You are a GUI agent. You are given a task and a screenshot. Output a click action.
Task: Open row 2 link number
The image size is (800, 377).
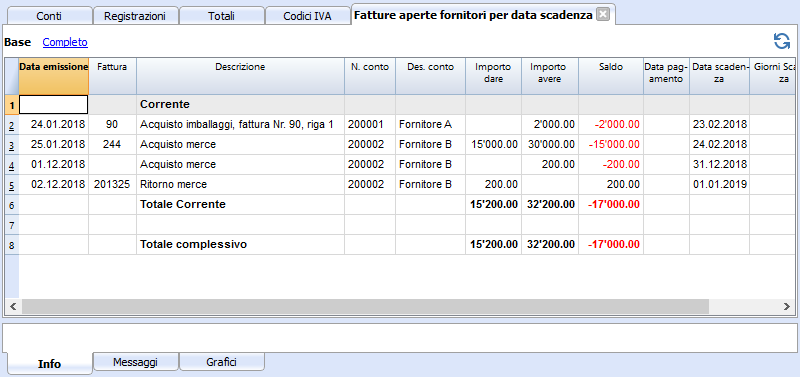click(x=12, y=125)
